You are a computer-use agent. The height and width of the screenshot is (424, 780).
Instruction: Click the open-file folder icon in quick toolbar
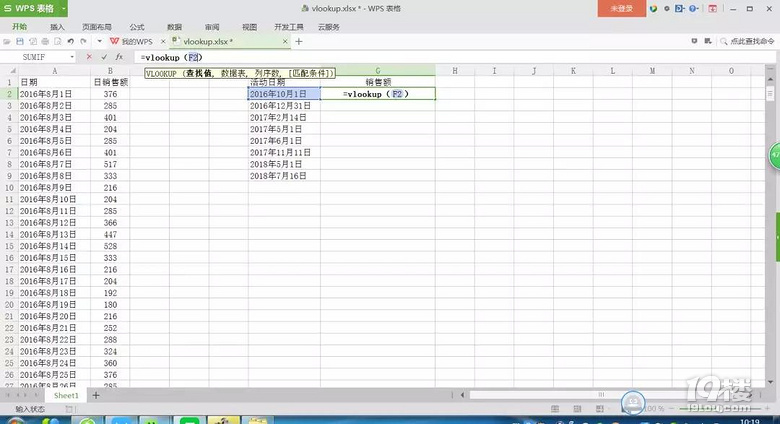[x=7, y=42]
